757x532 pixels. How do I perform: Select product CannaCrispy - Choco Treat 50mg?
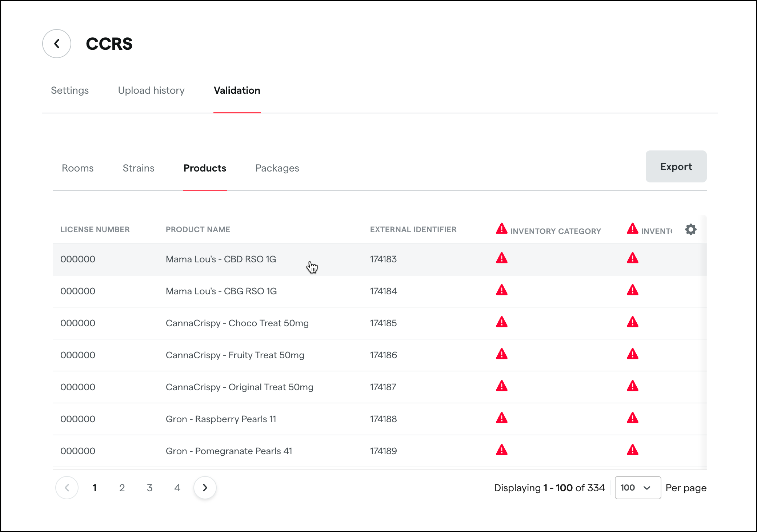pyautogui.click(x=237, y=323)
